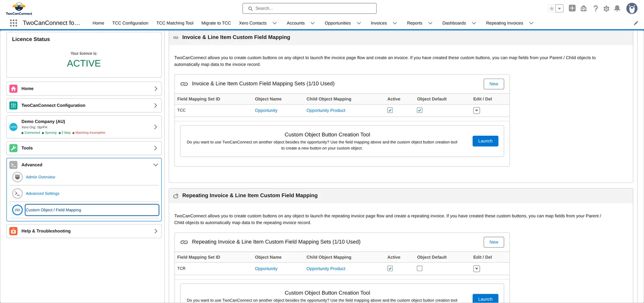Collapse the Advanced sidebar section chevron
Screen dimensions: 644x303
(x=155, y=165)
